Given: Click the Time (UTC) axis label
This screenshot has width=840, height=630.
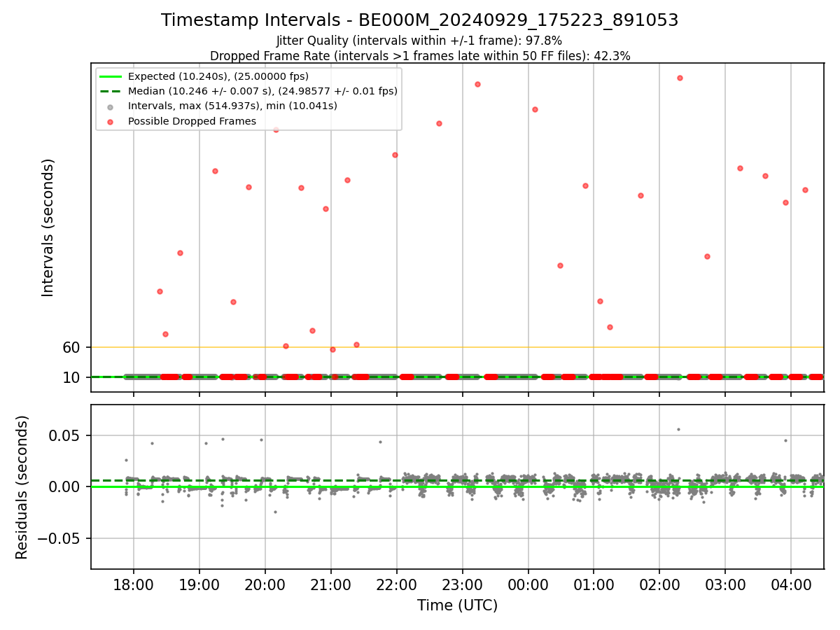Looking at the screenshot, I should [x=457, y=605].
